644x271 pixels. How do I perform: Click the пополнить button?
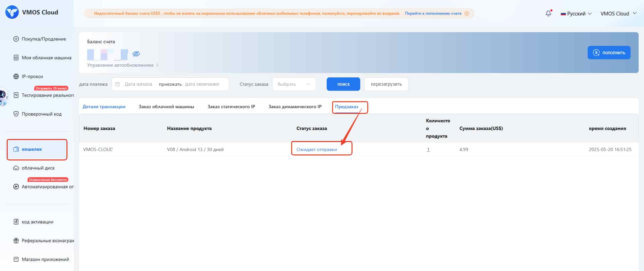[x=609, y=53]
